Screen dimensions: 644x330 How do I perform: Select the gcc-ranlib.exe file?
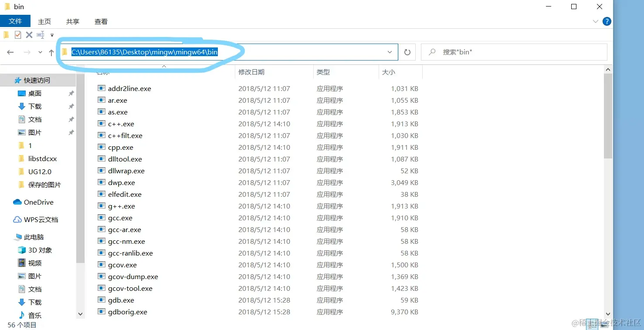pyautogui.click(x=130, y=253)
